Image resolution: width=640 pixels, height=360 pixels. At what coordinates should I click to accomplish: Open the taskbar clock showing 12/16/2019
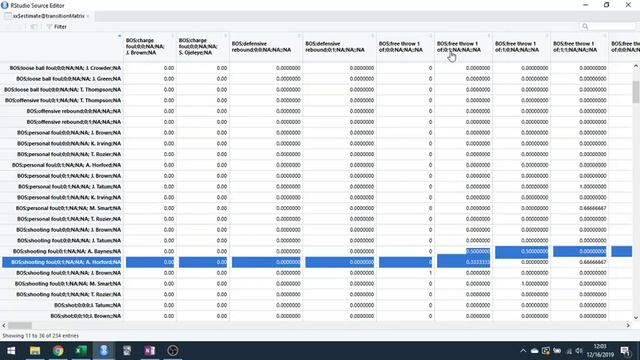(x=600, y=351)
